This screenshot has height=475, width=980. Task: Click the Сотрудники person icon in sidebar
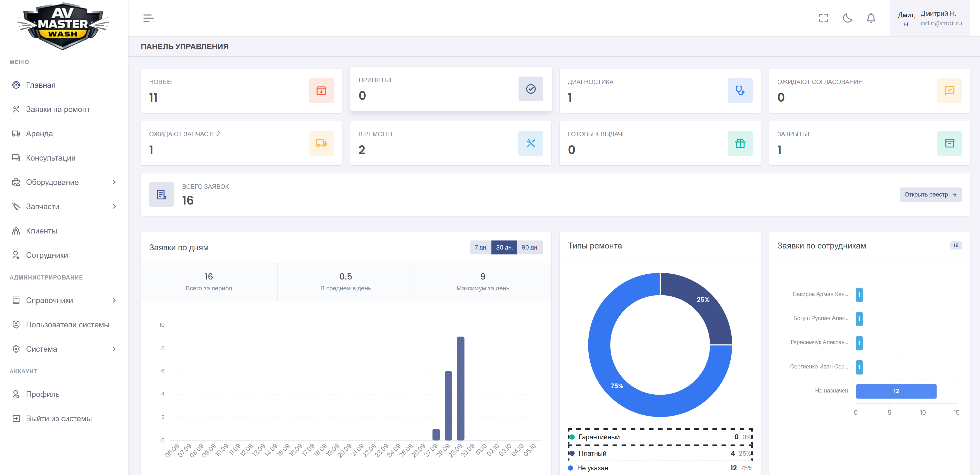tap(16, 255)
